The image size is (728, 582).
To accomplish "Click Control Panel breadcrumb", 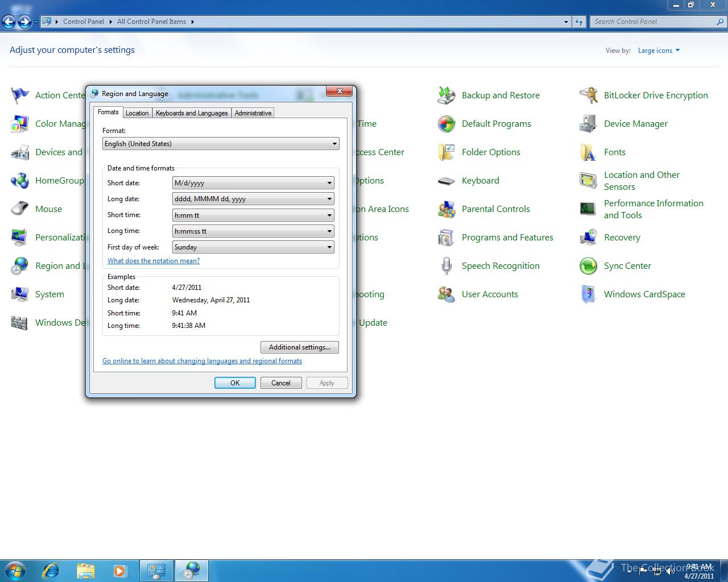I will [x=84, y=22].
